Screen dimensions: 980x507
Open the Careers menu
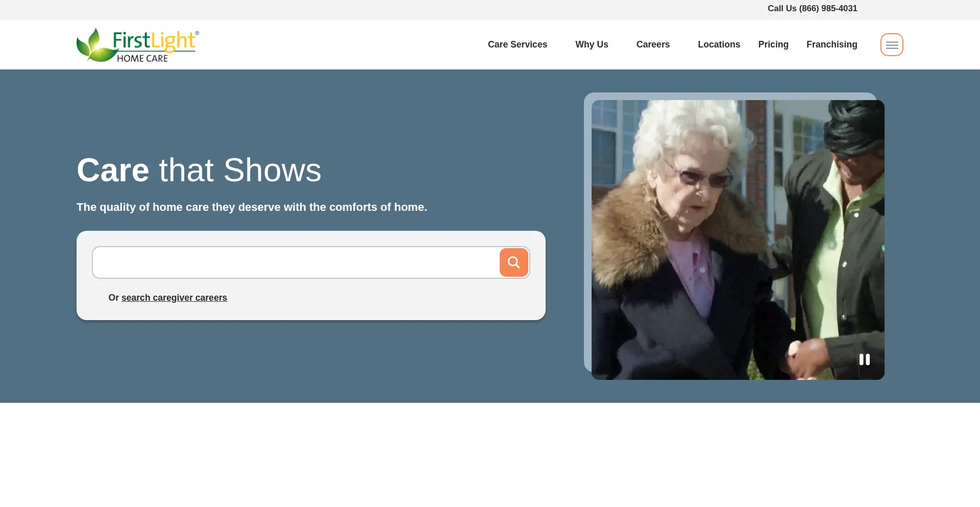click(x=653, y=44)
